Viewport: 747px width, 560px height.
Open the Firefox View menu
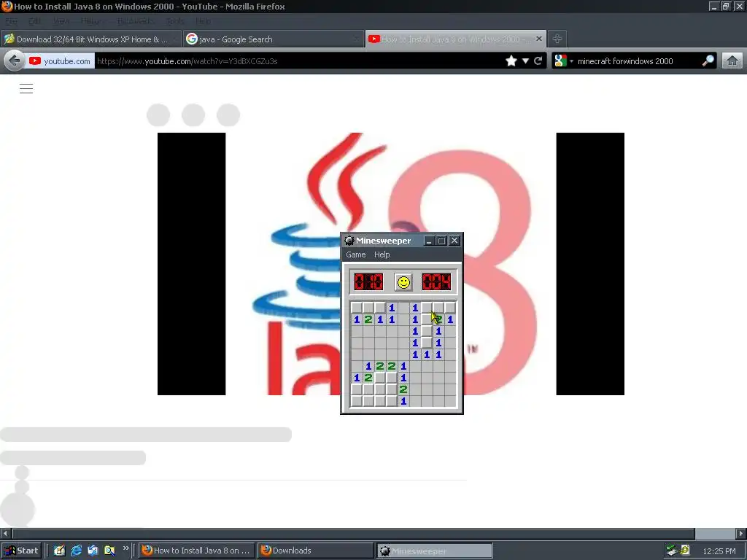pyautogui.click(x=61, y=21)
